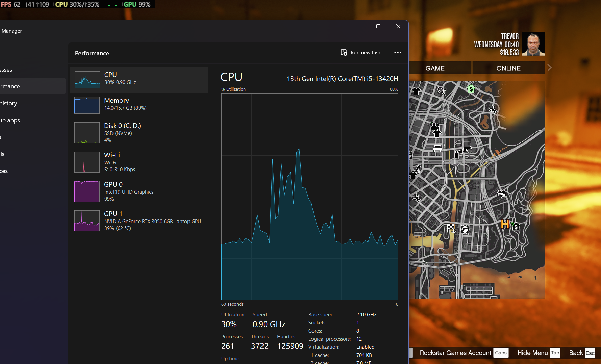
Task: Switch to the ONLINE tab
Action: (508, 68)
